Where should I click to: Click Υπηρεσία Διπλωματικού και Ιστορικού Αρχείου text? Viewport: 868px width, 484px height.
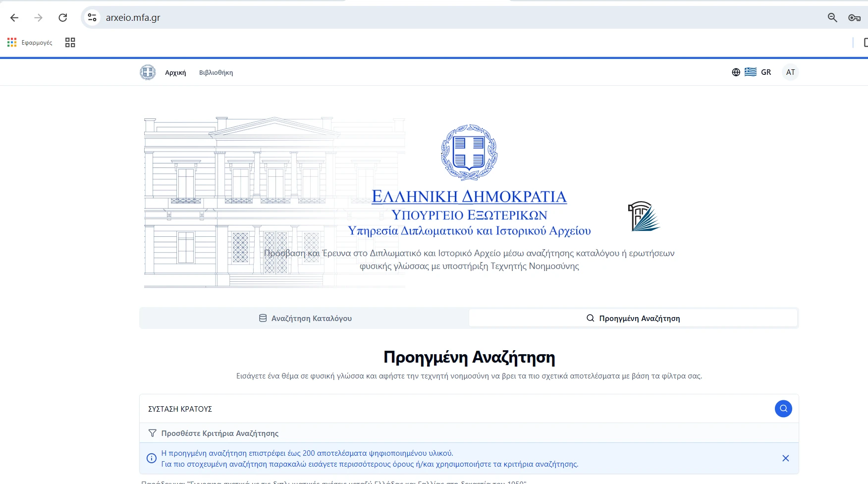pos(469,231)
